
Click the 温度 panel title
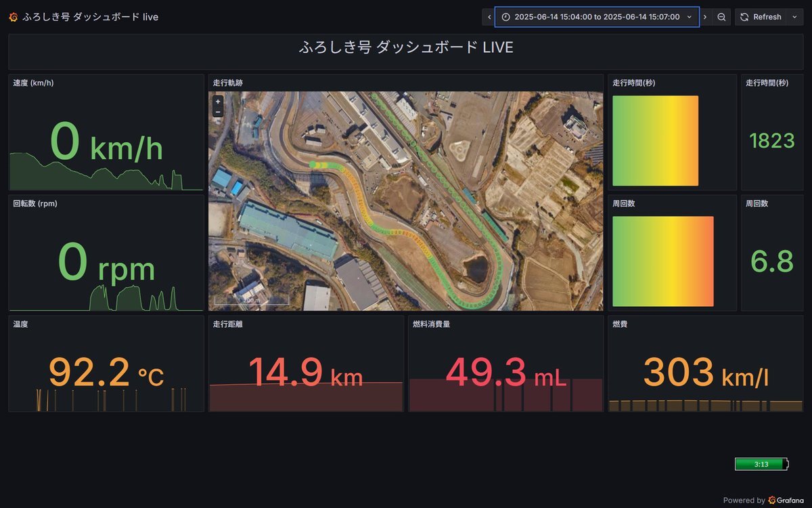(20, 324)
